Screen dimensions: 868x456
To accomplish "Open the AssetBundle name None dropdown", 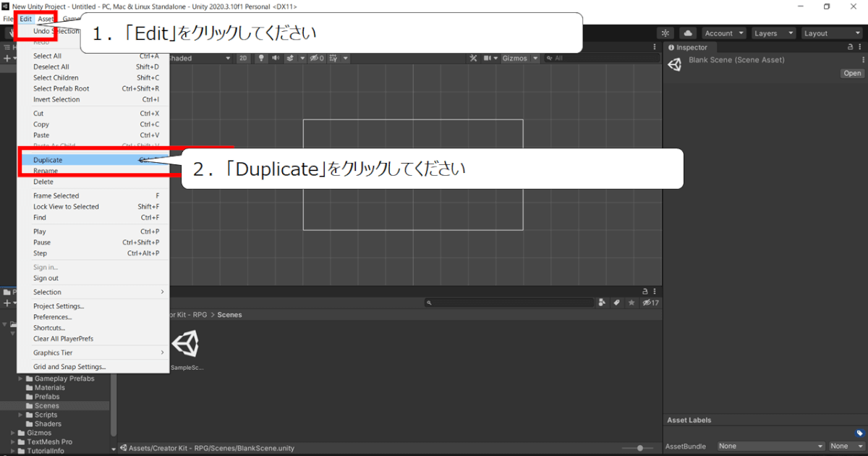I will tap(770, 447).
